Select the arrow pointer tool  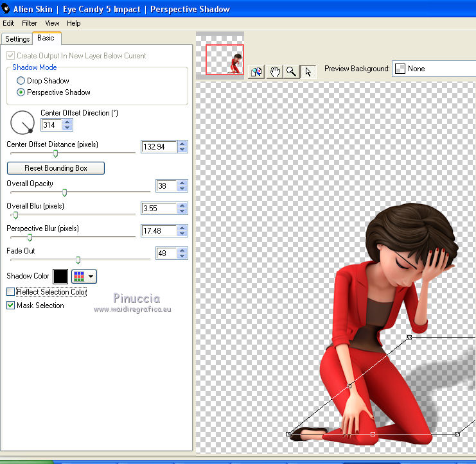pyautogui.click(x=308, y=72)
